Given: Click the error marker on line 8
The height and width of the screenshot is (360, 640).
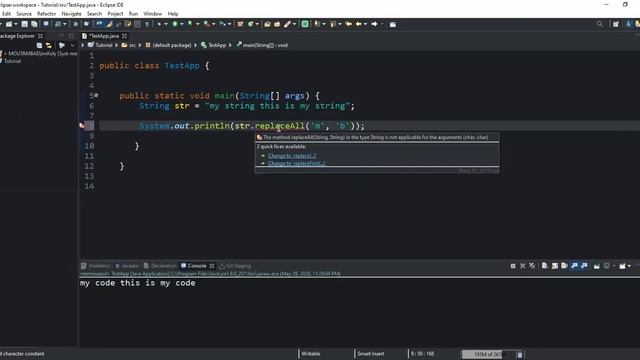Looking at the screenshot, I should 82,126.
